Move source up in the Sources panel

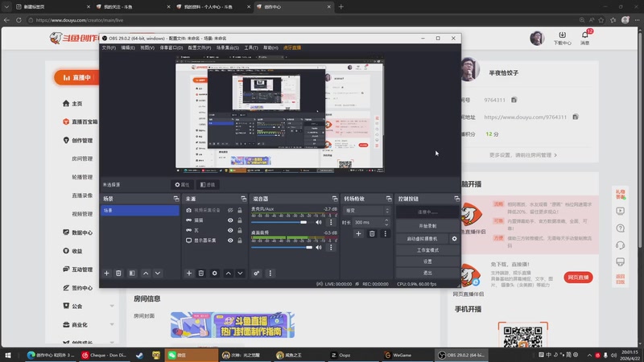click(229, 274)
